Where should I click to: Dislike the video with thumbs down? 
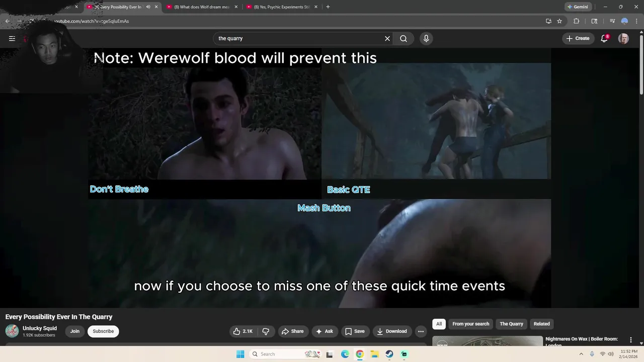tap(266, 331)
